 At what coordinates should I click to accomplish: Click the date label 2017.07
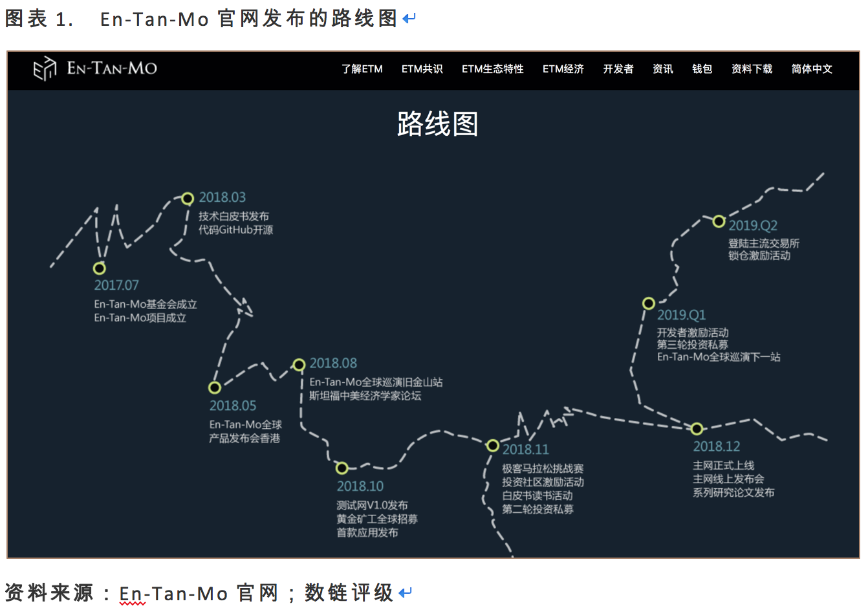pyautogui.click(x=116, y=285)
